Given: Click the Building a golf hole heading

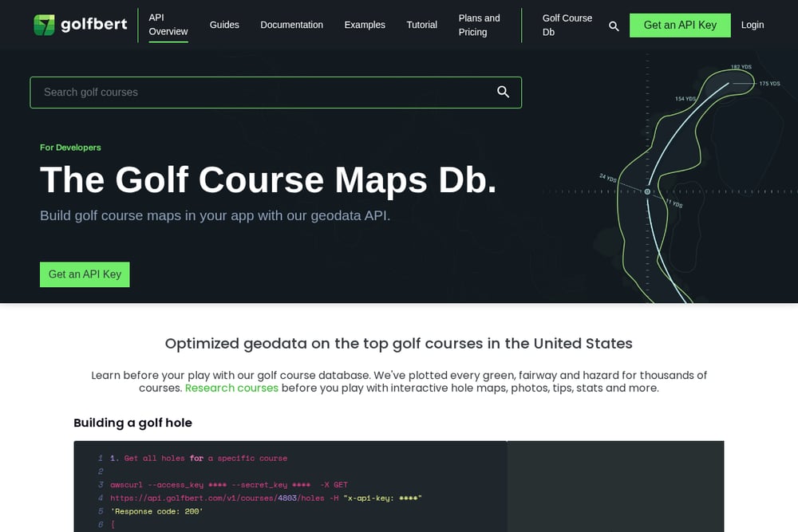Looking at the screenshot, I should [x=132, y=423].
